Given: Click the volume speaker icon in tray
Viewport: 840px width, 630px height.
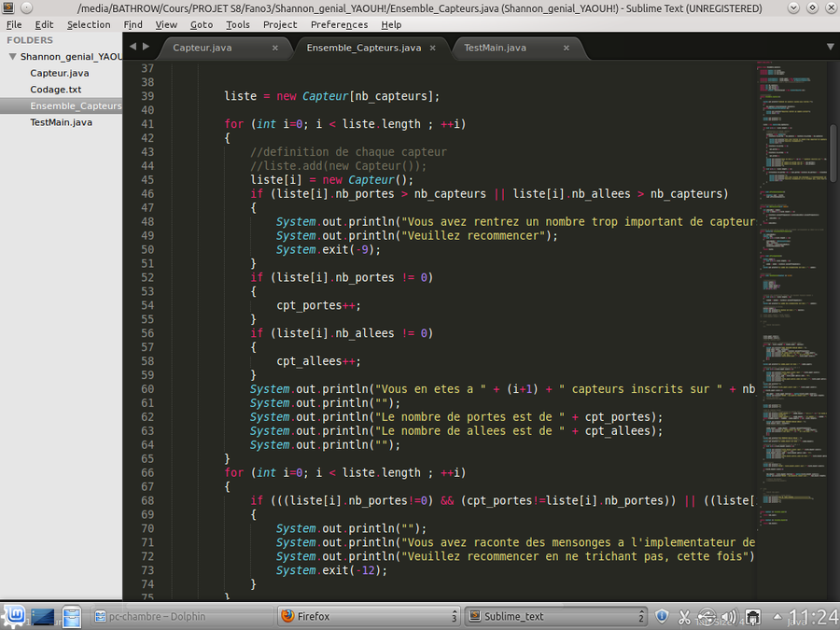Looking at the screenshot, I should (x=730, y=616).
